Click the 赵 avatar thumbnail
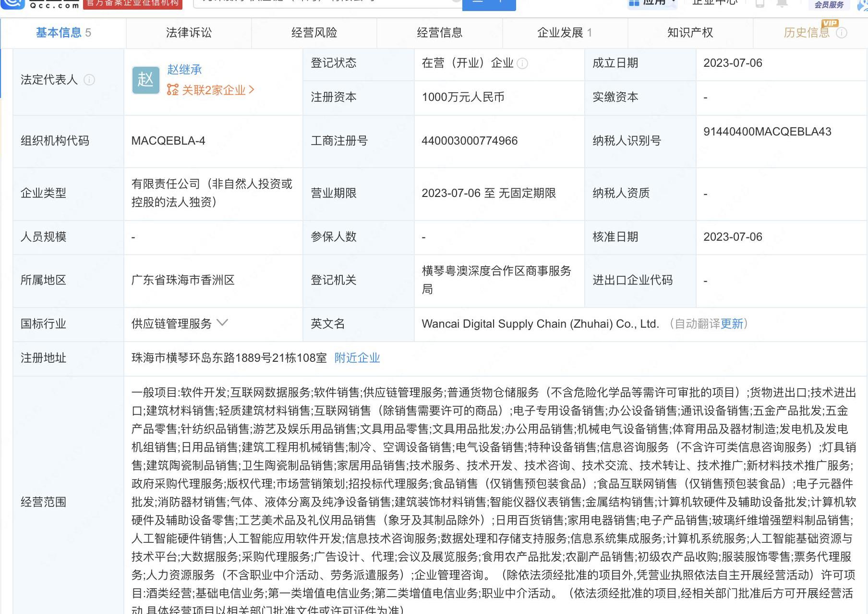 coord(145,80)
